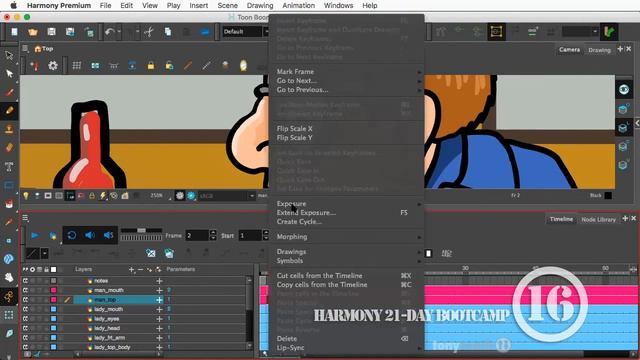Expand the Exposure submenu
The width and height of the screenshot is (640, 360).
[x=348, y=204]
